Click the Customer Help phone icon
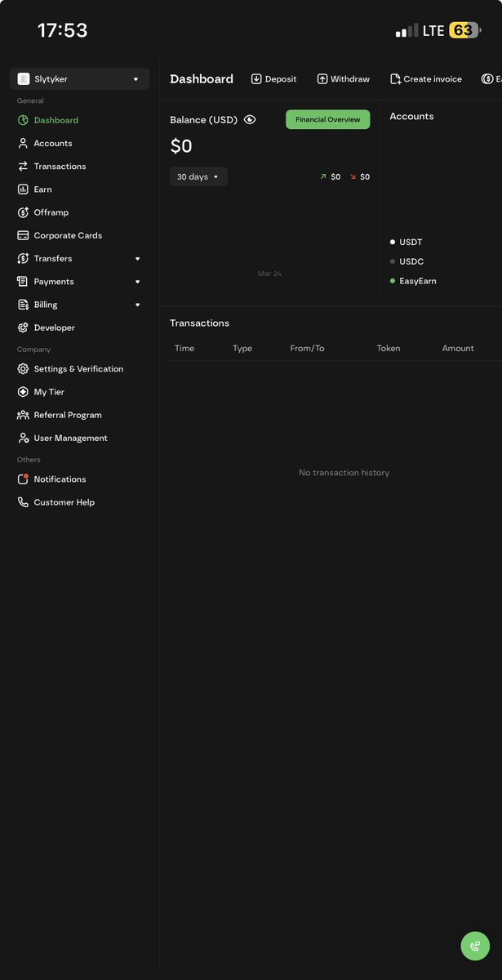The height and width of the screenshot is (980, 502). [x=23, y=502]
